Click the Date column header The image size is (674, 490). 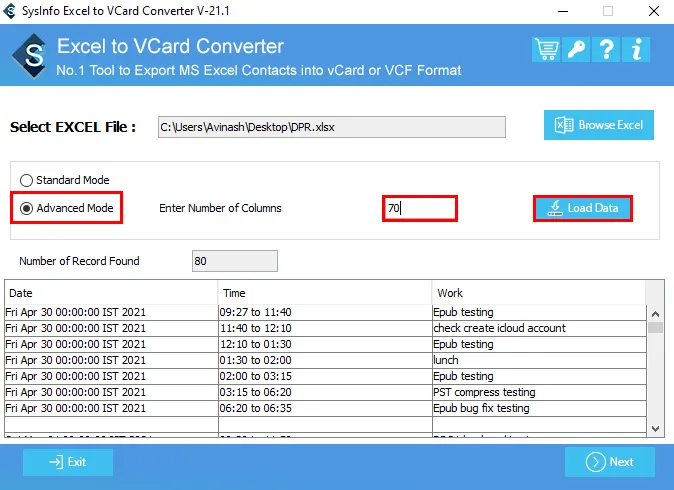pyautogui.click(x=111, y=293)
